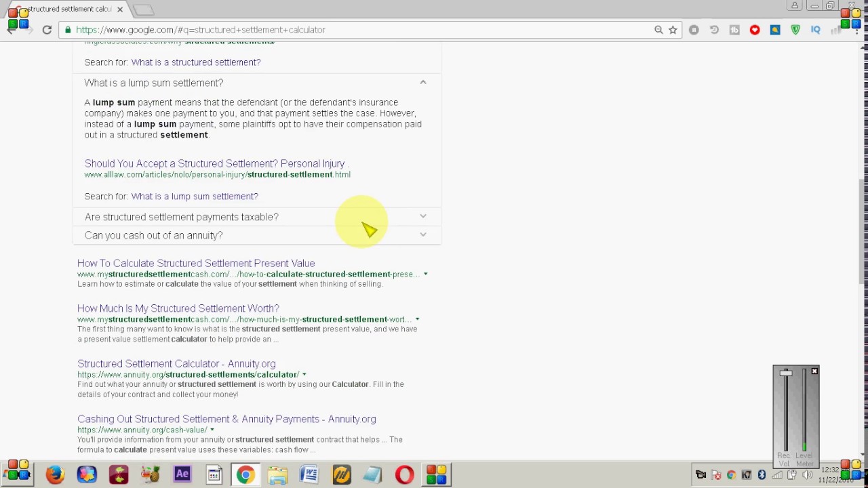Open the fruit cocktail app in taskbar
Screen dimensions: 868x488
[151, 474]
